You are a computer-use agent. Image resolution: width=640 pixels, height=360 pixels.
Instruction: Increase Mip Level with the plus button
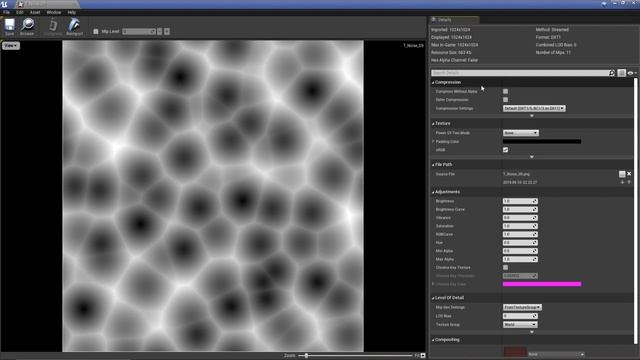pos(167,31)
